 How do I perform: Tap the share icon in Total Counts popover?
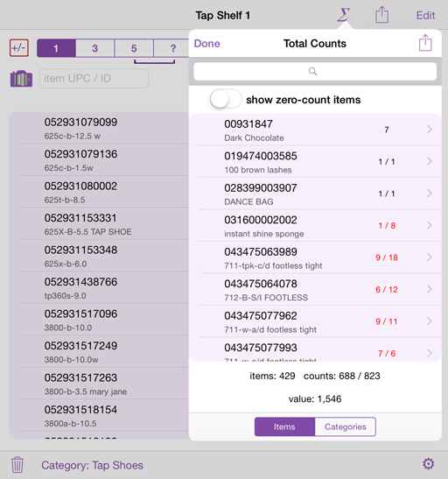425,43
